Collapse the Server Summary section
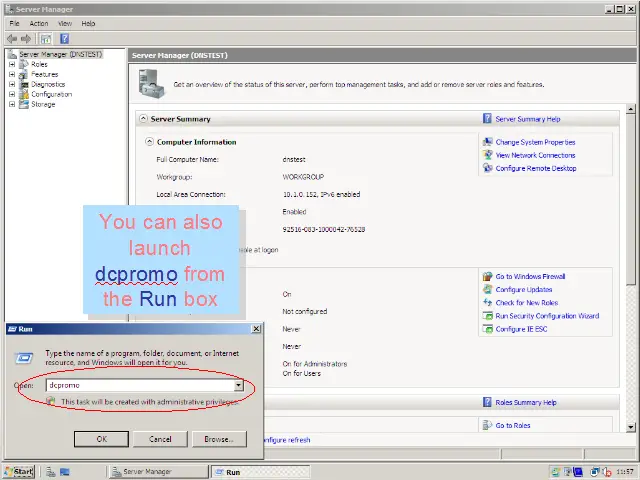 click(x=143, y=119)
